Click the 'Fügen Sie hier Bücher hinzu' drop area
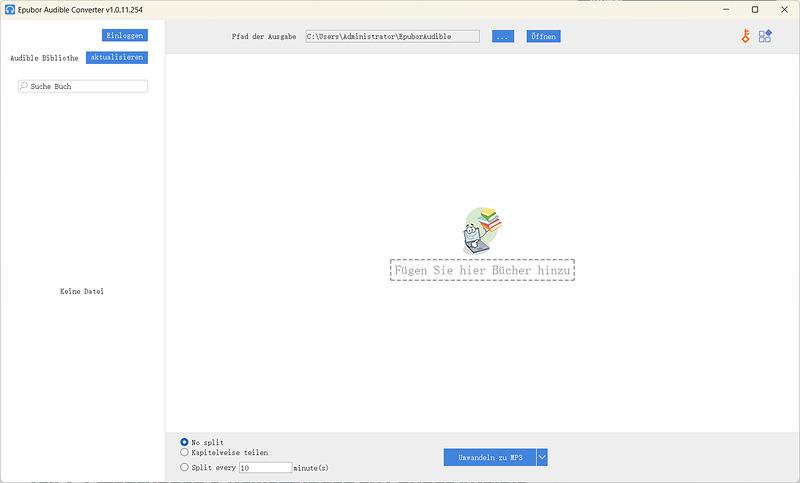 [482, 270]
